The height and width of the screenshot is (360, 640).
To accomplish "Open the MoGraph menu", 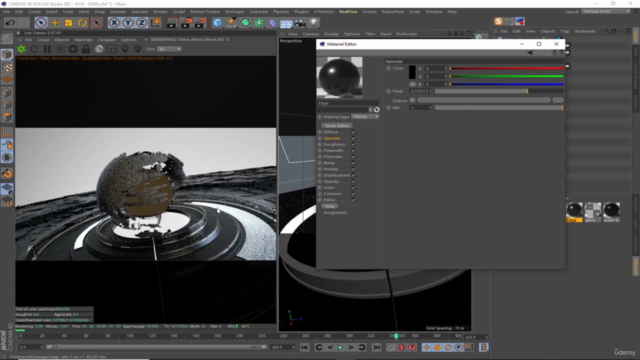I will coord(235,12).
